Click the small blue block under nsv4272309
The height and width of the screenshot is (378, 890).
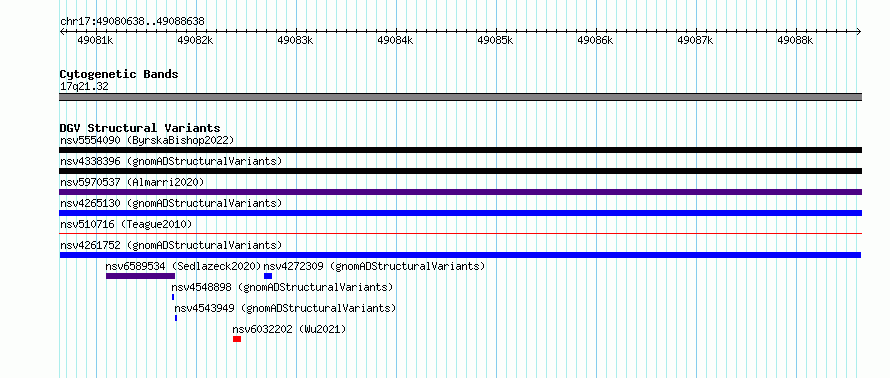[x=268, y=276]
